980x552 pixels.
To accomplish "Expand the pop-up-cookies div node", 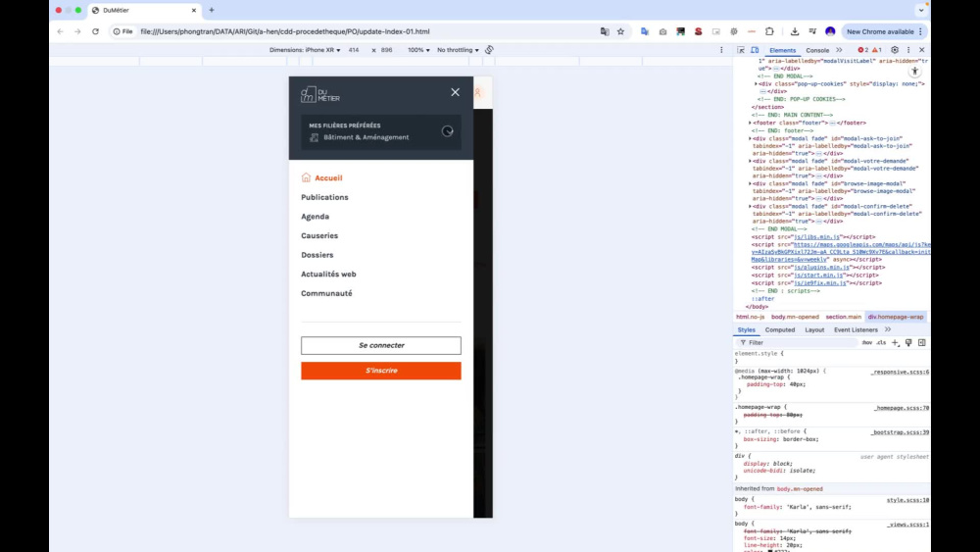I will coord(756,83).
